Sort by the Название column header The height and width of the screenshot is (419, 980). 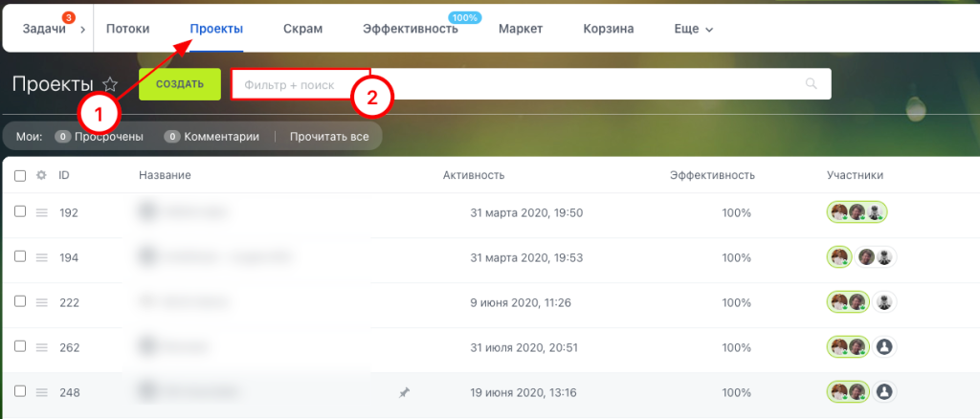click(x=165, y=175)
